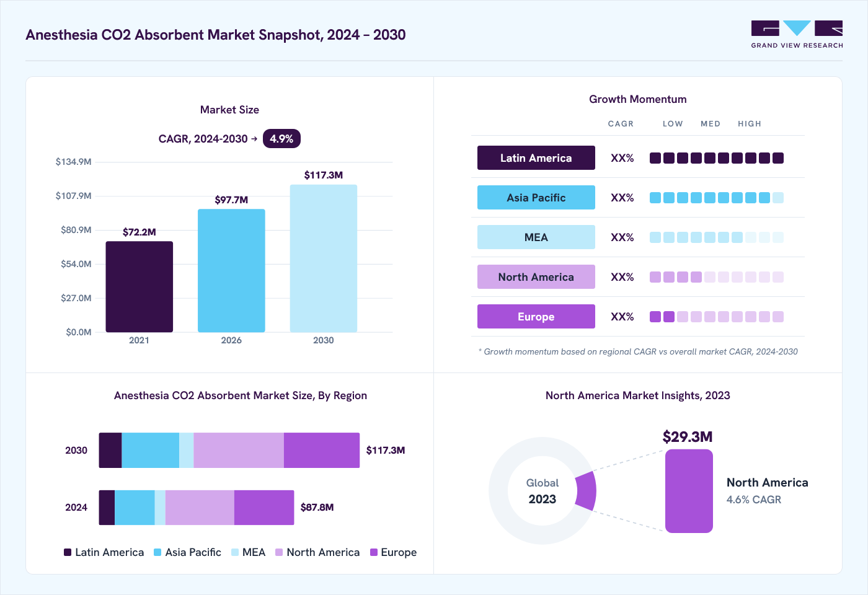The width and height of the screenshot is (868, 595).
Task: Click the Grand View Research logo
Action: coord(797,35)
